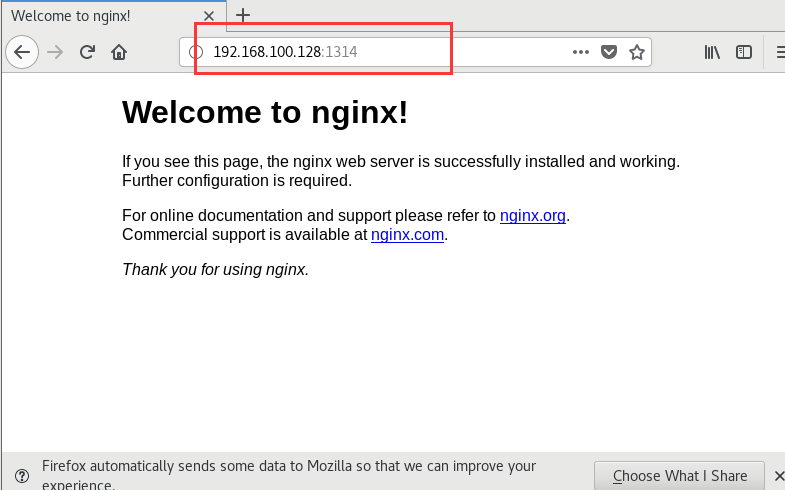
Task: Click the Choose What I Share button
Action: coord(679,475)
